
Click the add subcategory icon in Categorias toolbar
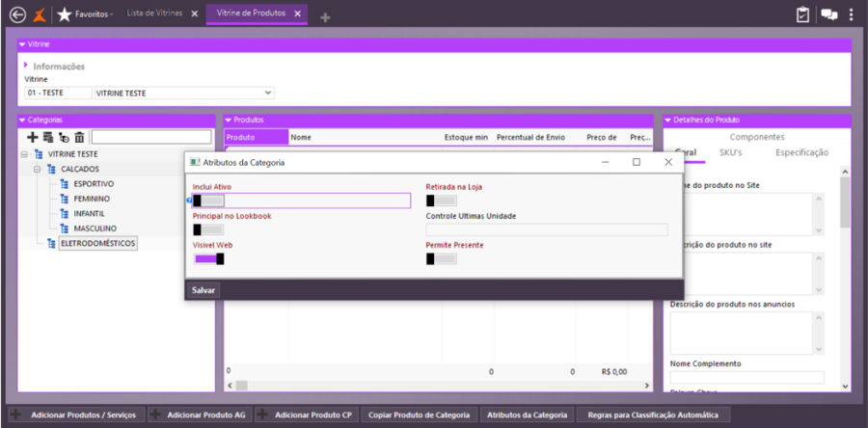tap(48, 137)
